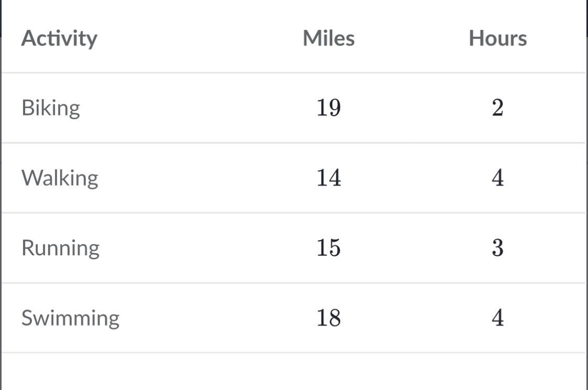
Task: Click the Miles column header
Action: coord(329,38)
